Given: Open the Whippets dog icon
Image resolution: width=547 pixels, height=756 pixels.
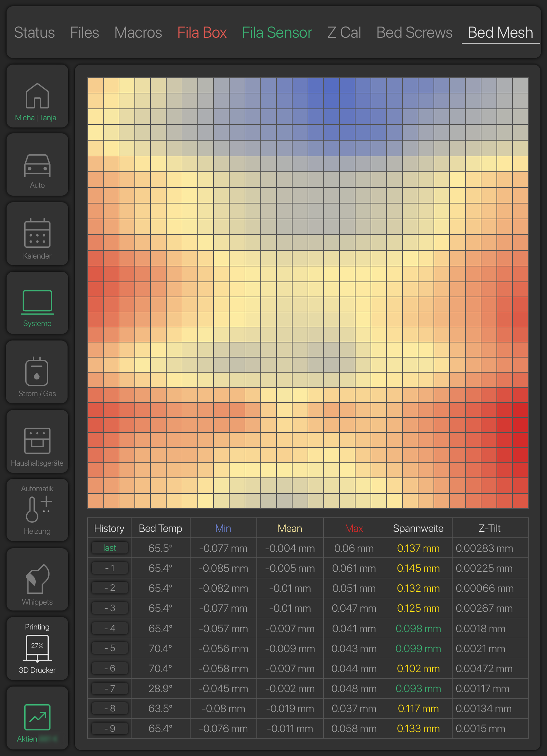Looking at the screenshot, I should coord(37,579).
